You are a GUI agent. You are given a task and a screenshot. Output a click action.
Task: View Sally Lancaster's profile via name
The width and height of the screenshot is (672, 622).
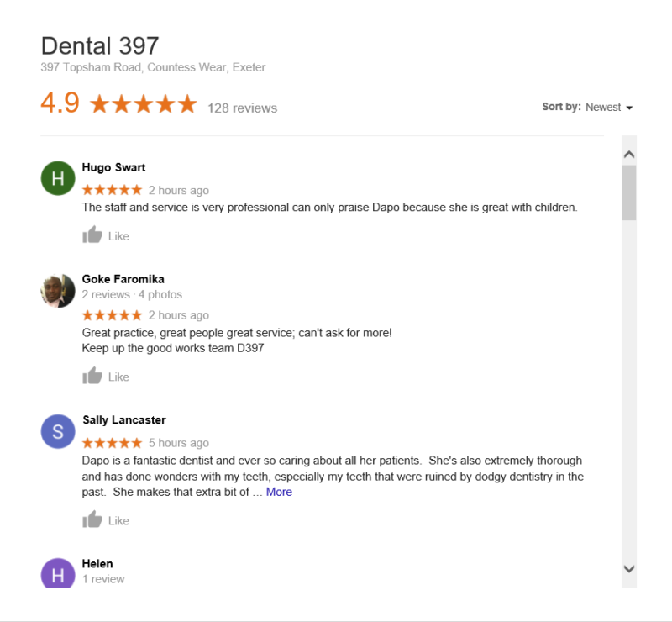pos(124,420)
